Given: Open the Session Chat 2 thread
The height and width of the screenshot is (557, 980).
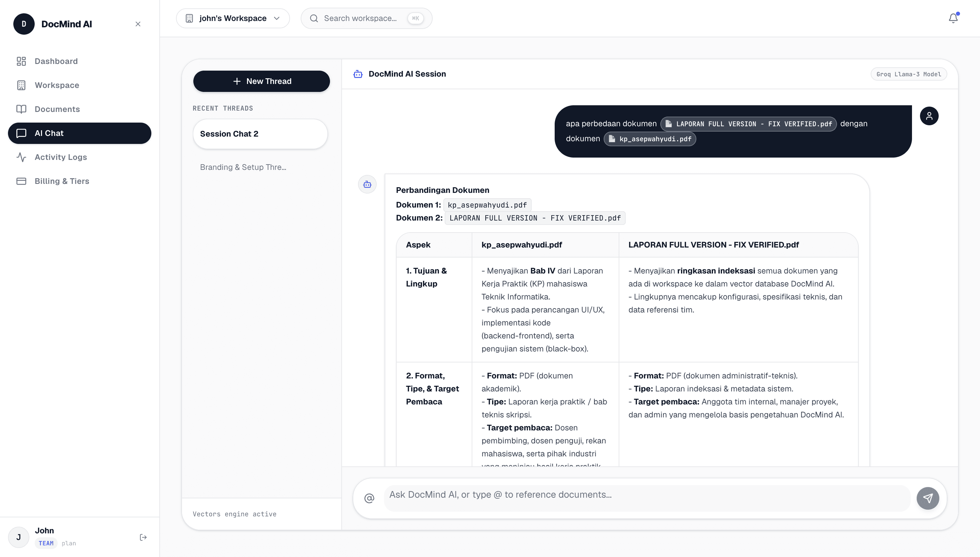Looking at the screenshot, I should (260, 134).
